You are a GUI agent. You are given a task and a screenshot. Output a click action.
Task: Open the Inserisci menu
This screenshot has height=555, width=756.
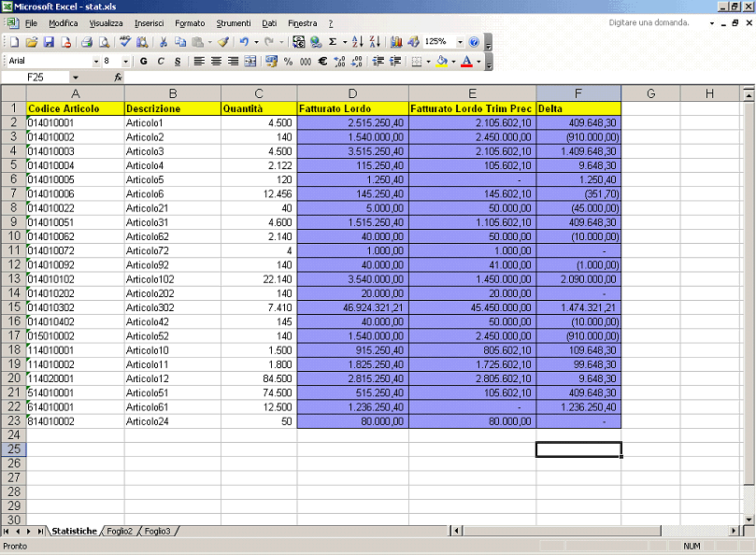click(149, 23)
